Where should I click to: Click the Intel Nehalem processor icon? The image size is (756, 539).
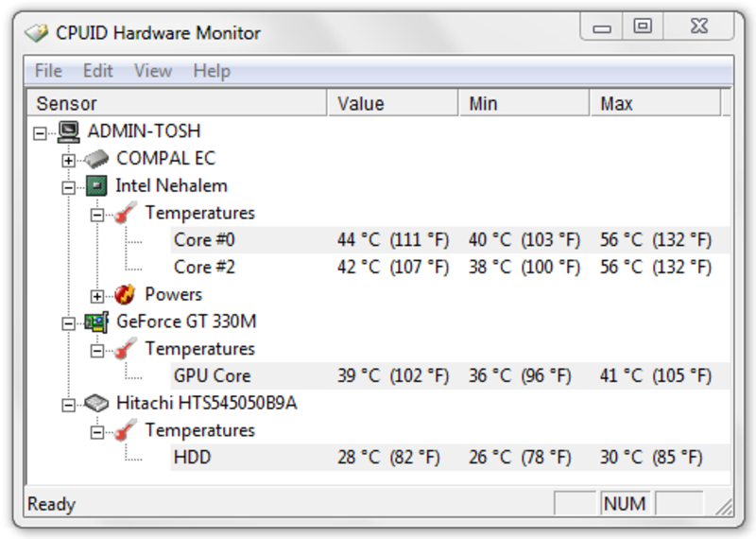pos(96,185)
